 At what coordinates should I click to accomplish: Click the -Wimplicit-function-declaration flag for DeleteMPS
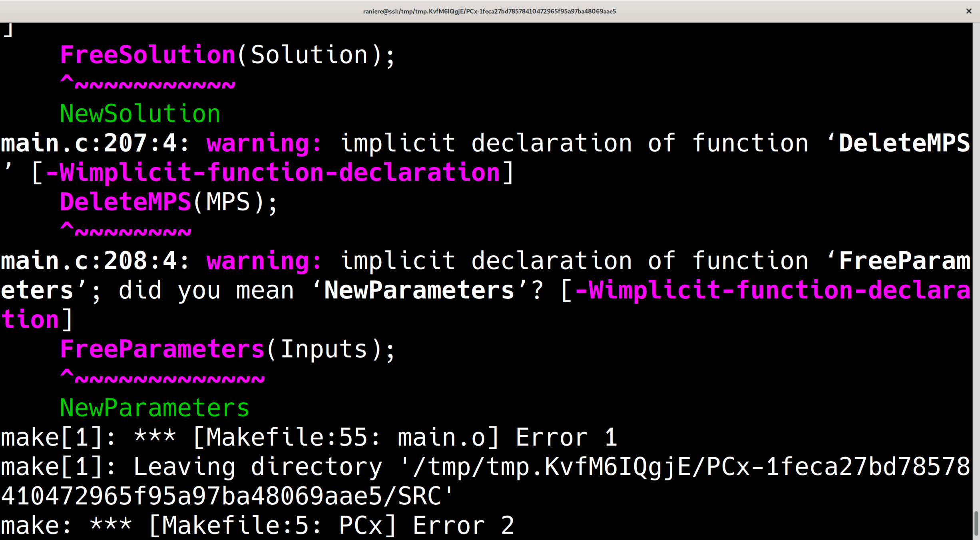pos(273,172)
